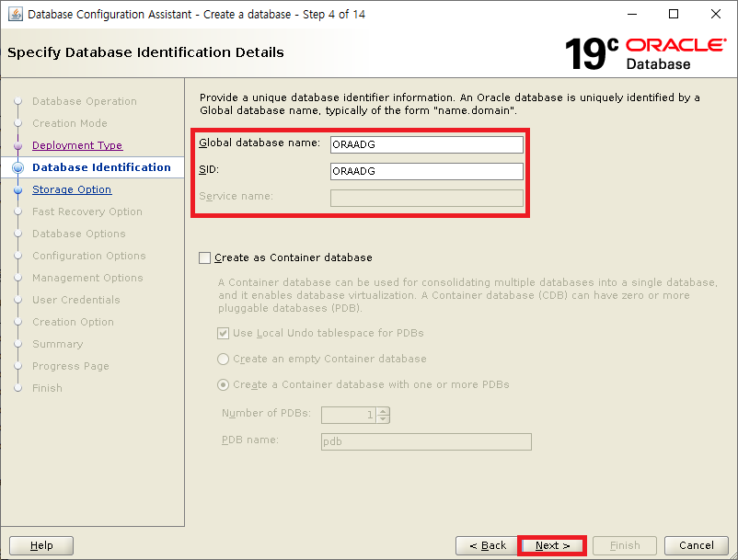Click the Oracle 19c Database logo

tap(645, 54)
